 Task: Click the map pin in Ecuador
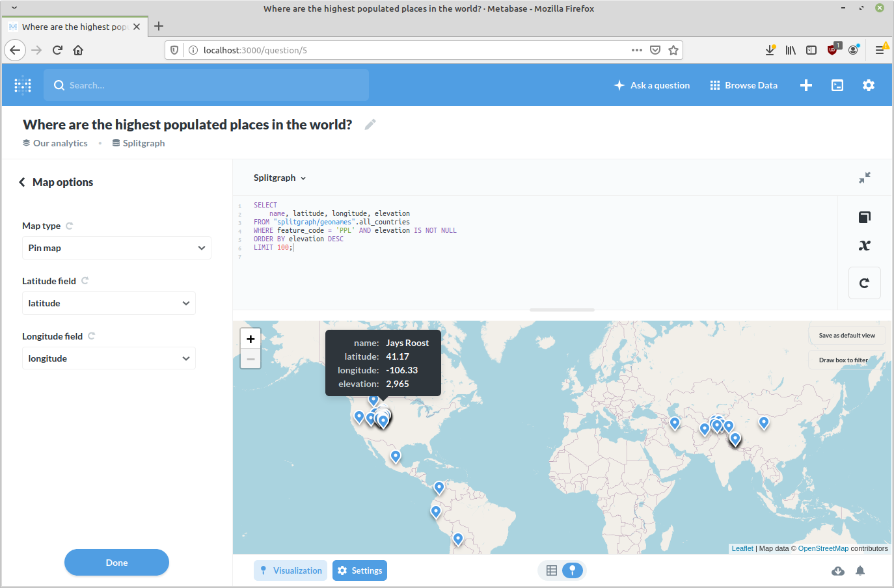(436, 512)
